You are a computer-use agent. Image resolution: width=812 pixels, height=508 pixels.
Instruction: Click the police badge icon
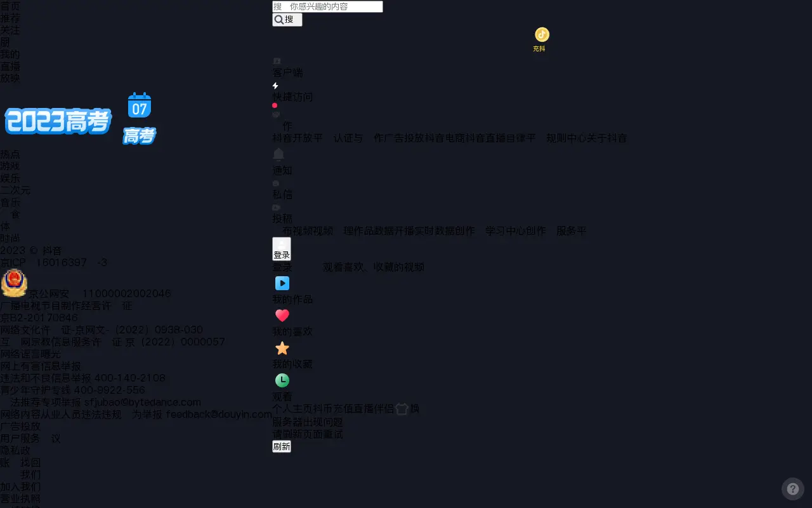[14, 283]
